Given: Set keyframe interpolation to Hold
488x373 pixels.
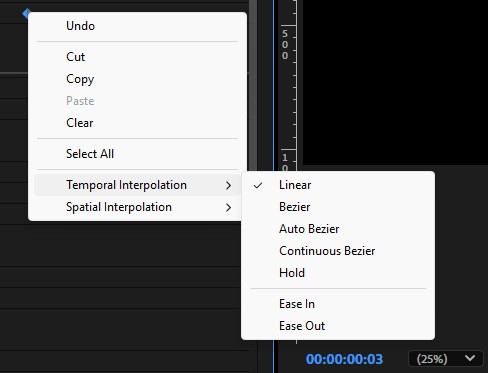Looking at the screenshot, I should pos(338,273).
